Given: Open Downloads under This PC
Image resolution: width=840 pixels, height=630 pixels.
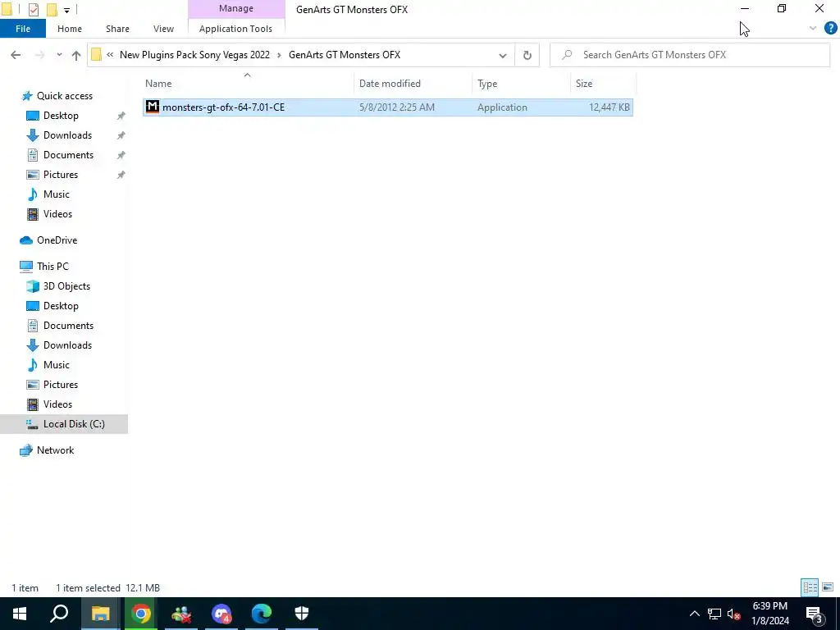Looking at the screenshot, I should pyautogui.click(x=67, y=345).
